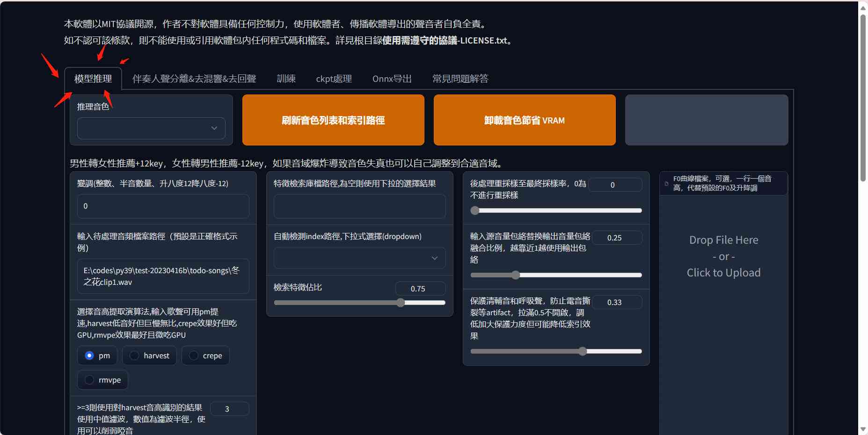Click the protect value box 0.33

(x=617, y=302)
